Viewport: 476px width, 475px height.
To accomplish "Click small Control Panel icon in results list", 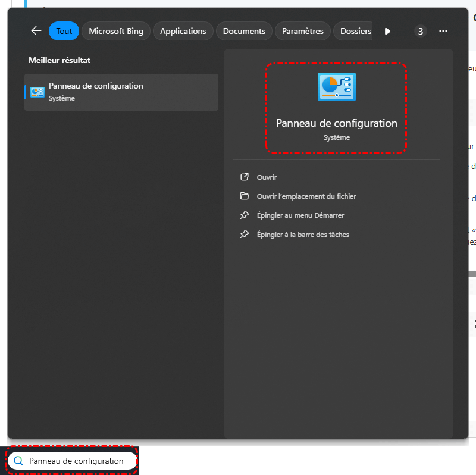I will 37,92.
